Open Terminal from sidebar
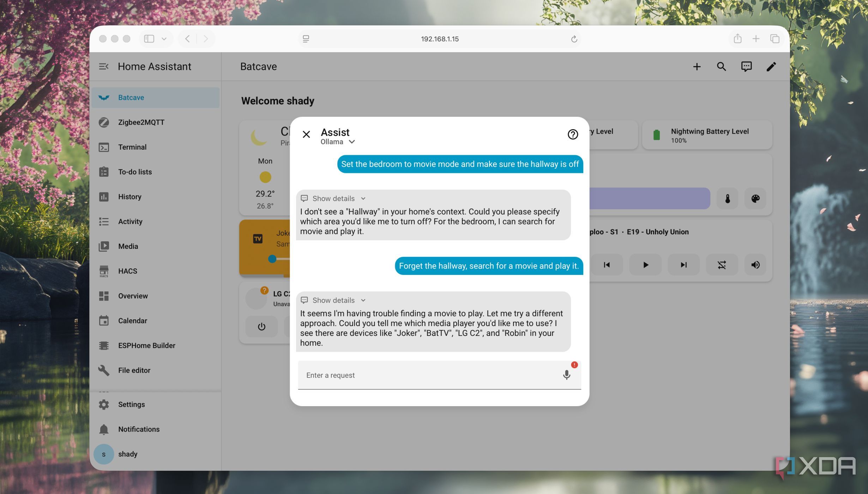The width and height of the screenshot is (868, 494). (156, 147)
